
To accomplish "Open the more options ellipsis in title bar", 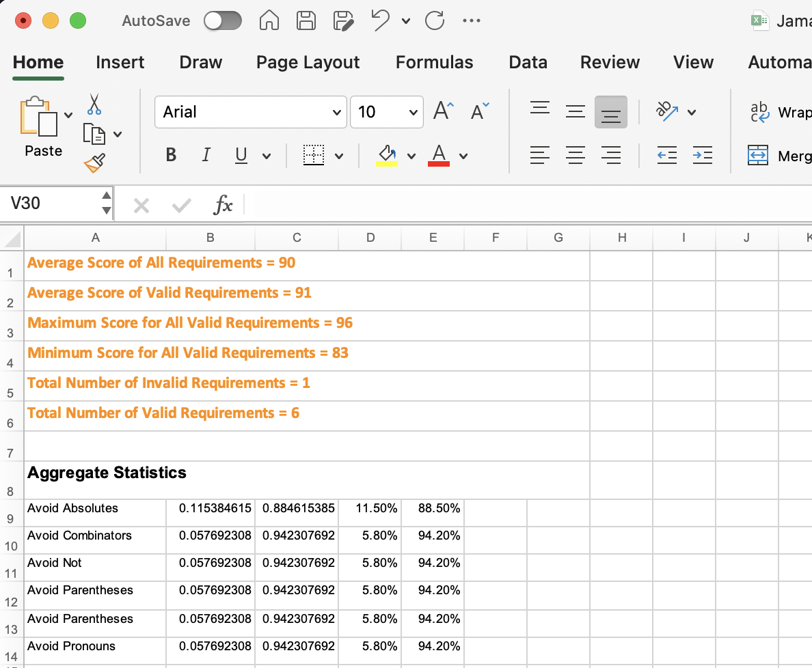I will click(471, 20).
